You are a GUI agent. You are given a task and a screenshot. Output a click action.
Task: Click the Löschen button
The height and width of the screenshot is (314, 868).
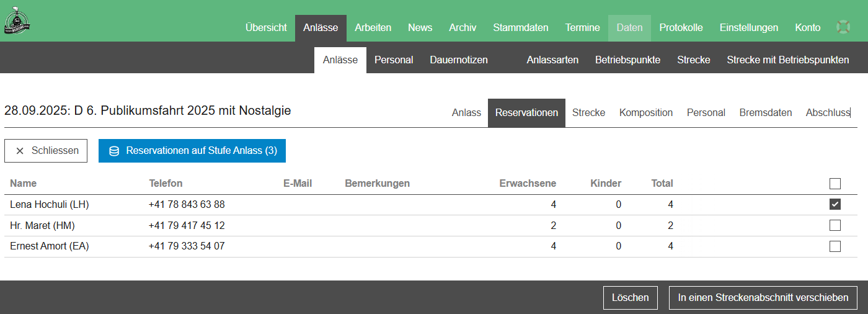630,298
